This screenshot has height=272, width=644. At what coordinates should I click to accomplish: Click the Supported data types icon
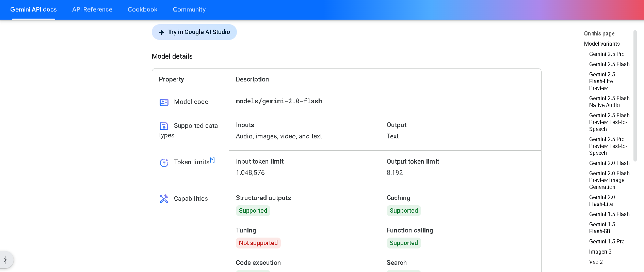click(x=164, y=126)
